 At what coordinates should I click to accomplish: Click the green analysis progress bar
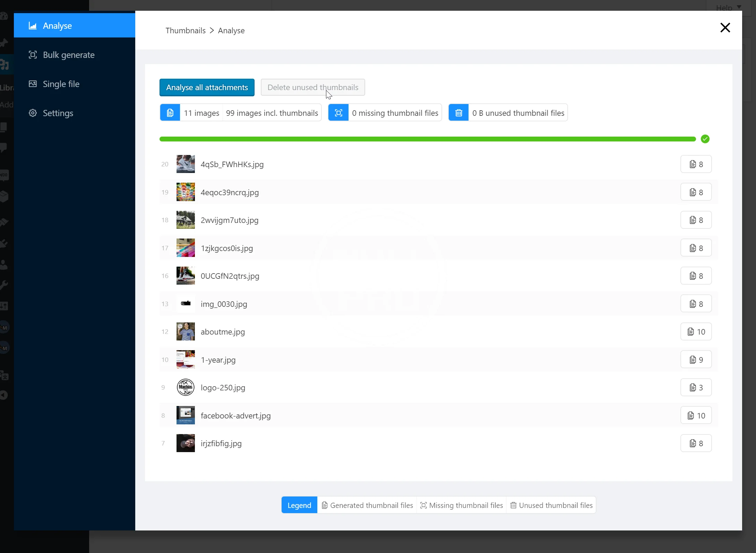pyautogui.click(x=427, y=139)
